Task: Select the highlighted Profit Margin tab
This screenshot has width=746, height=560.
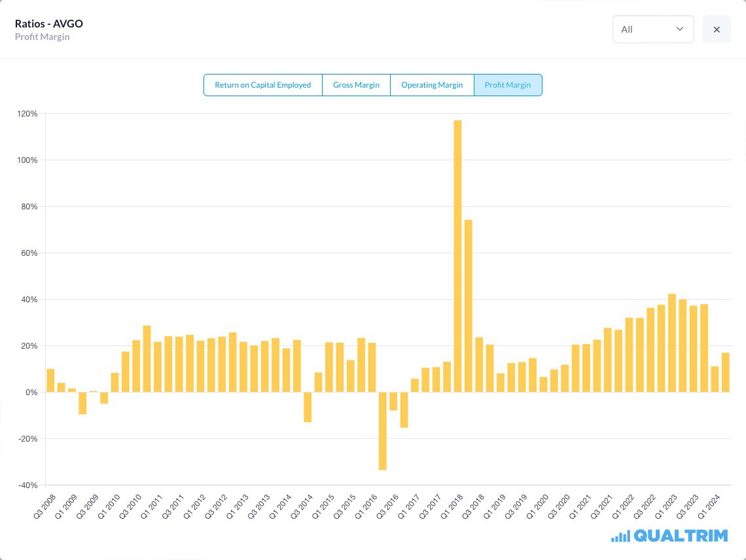Action: pyautogui.click(x=508, y=85)
